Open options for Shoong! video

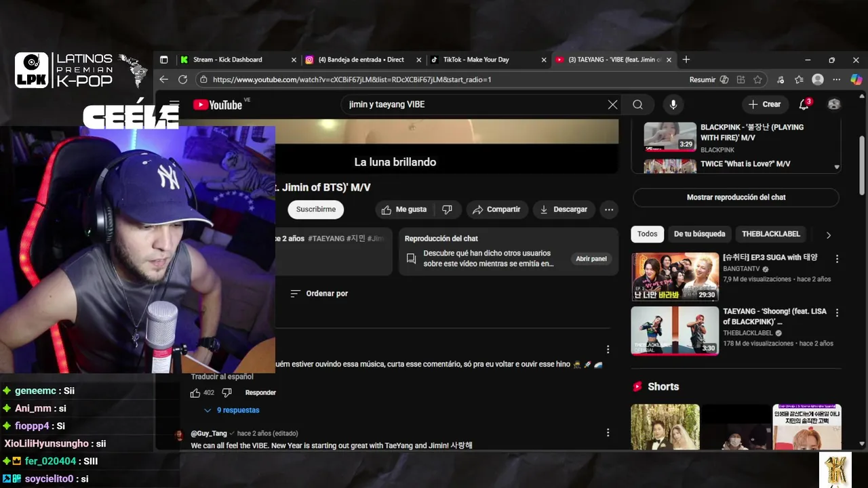[837, 313]
